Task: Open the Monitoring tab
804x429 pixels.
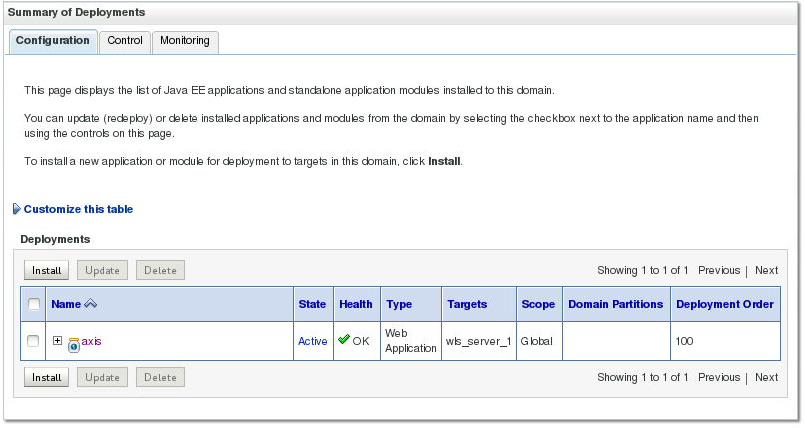Action: 185,41
